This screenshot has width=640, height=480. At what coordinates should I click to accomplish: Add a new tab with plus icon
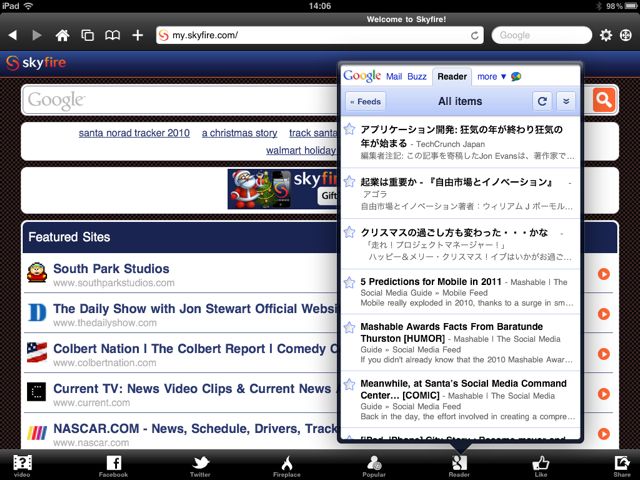tap(138, 35)
